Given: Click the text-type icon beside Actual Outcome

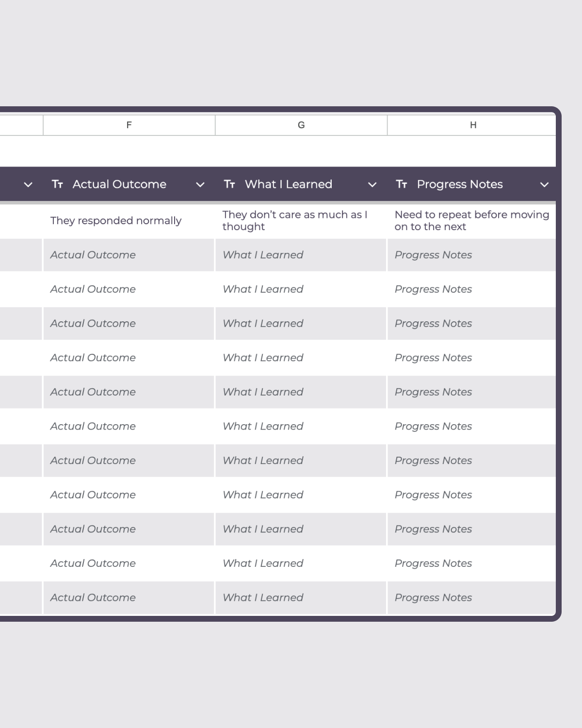Looking at the screenshot, I should click(57, 184).
